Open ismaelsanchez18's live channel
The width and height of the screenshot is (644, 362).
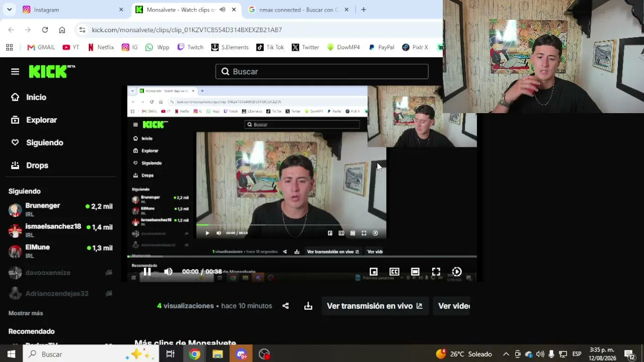(x=60, y=230)
